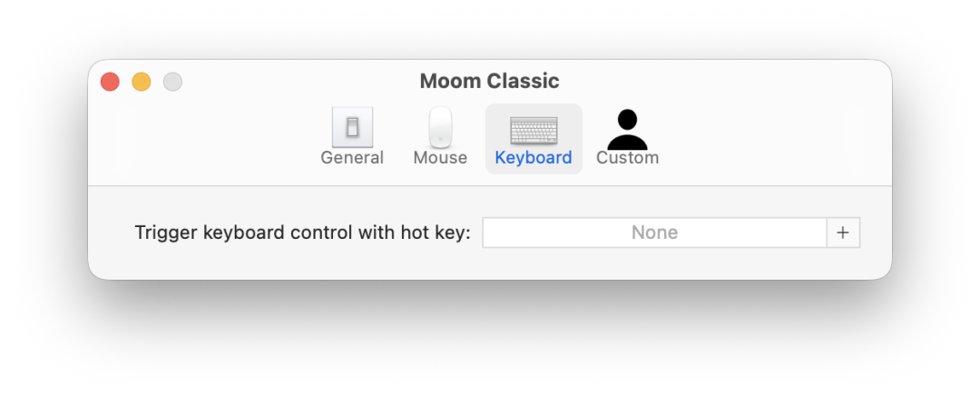
Task: Select the Magic Mouse icon
Action: [x=440, y=127]
